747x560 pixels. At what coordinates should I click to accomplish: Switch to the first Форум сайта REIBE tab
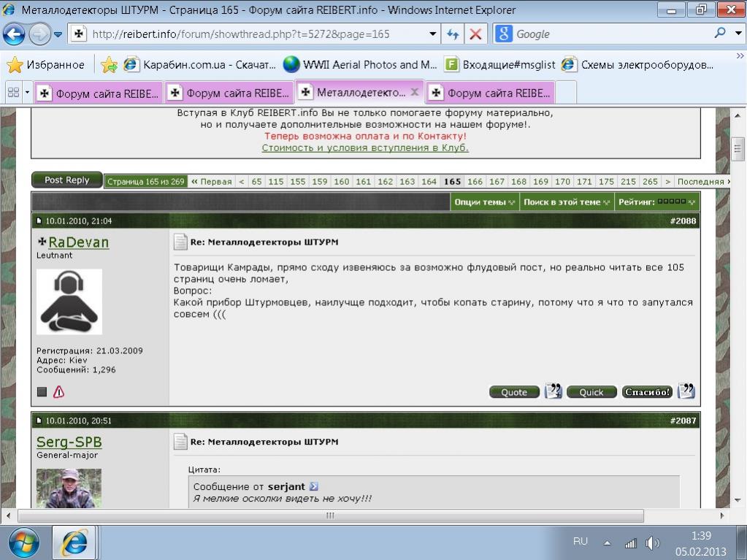point(99,93)
